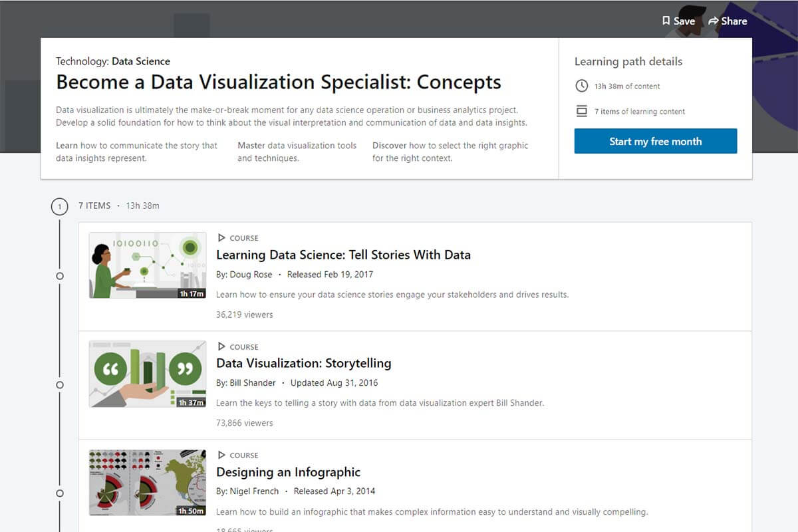Open the 1h 37m course thumbnail

tap(148, 374)
